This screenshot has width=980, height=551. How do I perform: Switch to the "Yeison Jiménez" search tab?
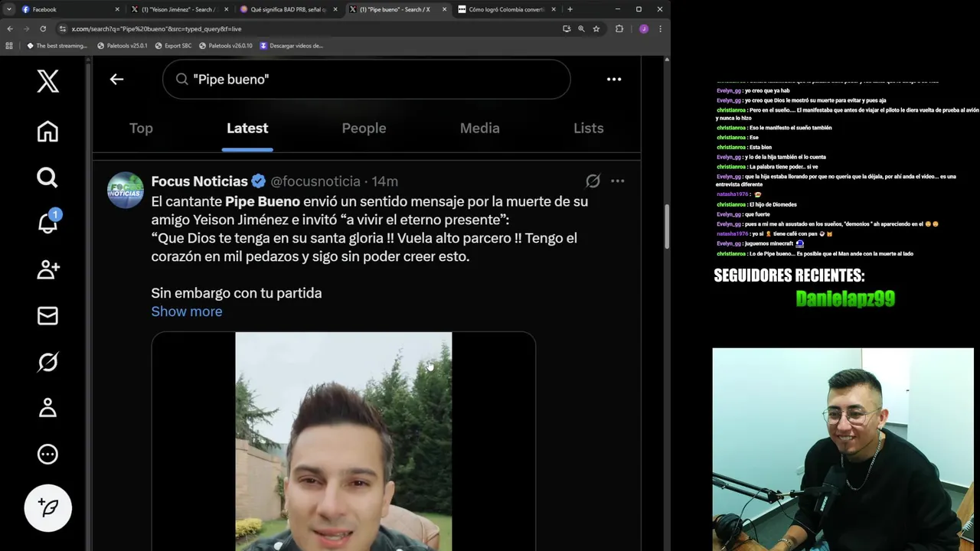(x=179, y=9)
